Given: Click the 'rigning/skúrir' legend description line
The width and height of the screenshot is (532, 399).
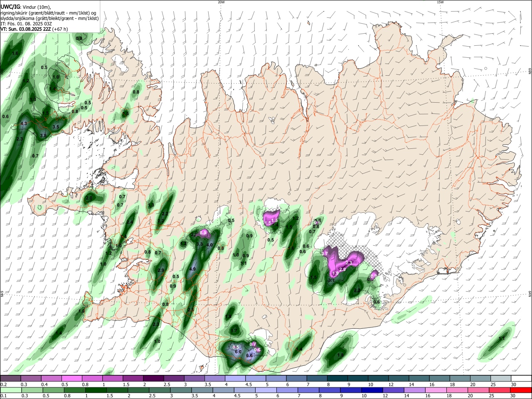Looking at the screenshot, I should point(48,12).
